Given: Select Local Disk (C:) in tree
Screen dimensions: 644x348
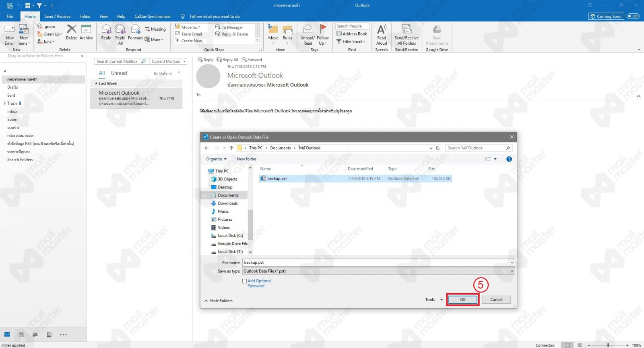Looking at the screenshot, I should [230, 236].
